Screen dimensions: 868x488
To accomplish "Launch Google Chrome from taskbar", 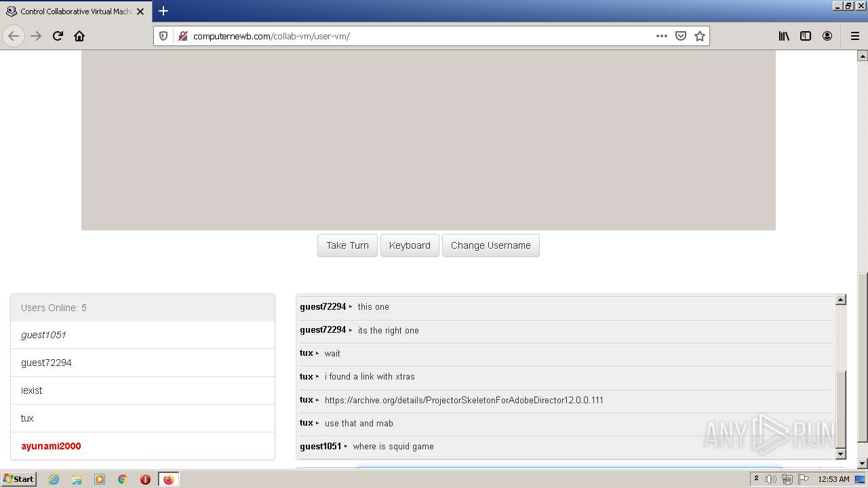I will click(123, 479).
